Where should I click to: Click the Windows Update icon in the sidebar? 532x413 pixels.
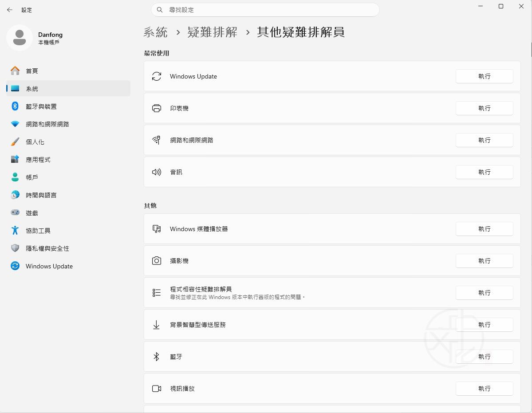coord(15,266)
